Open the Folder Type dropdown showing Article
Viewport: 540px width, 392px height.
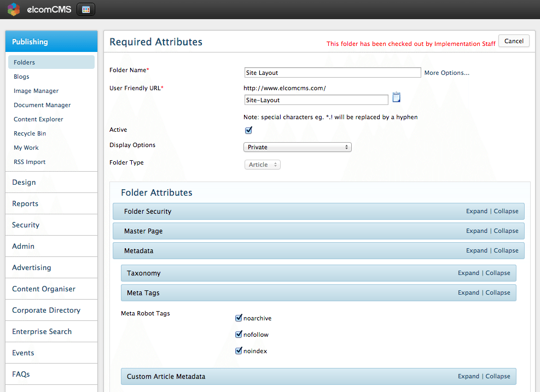click(x=262, y=164)
